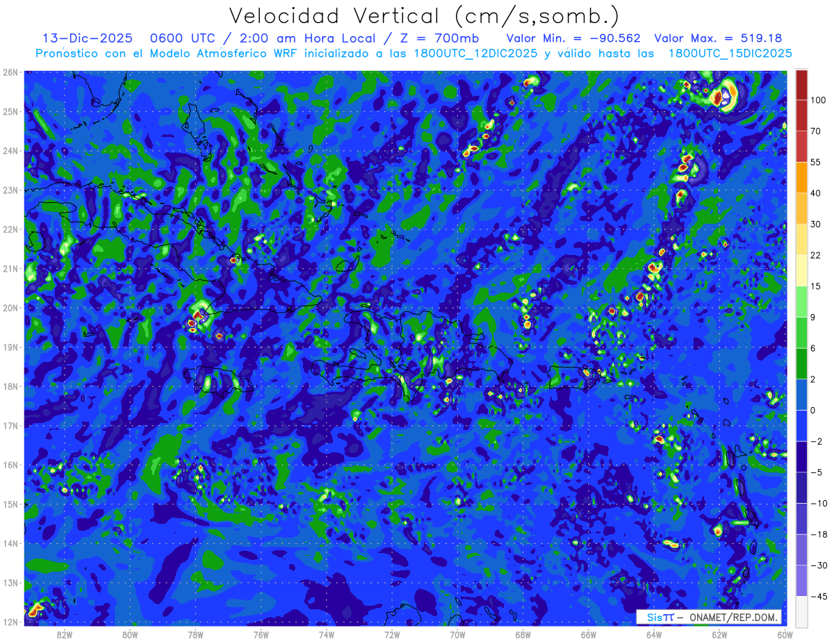
Task: Click the latitude label '26N'
Action: pos(10,72)
